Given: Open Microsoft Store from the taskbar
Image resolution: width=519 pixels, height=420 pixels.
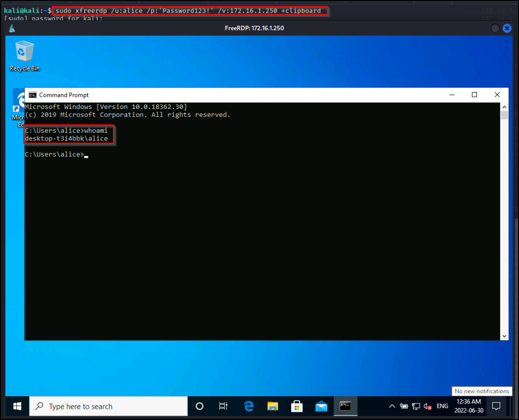Looking at the screenshot, I should pyautogui.click(x=297, y=406).
